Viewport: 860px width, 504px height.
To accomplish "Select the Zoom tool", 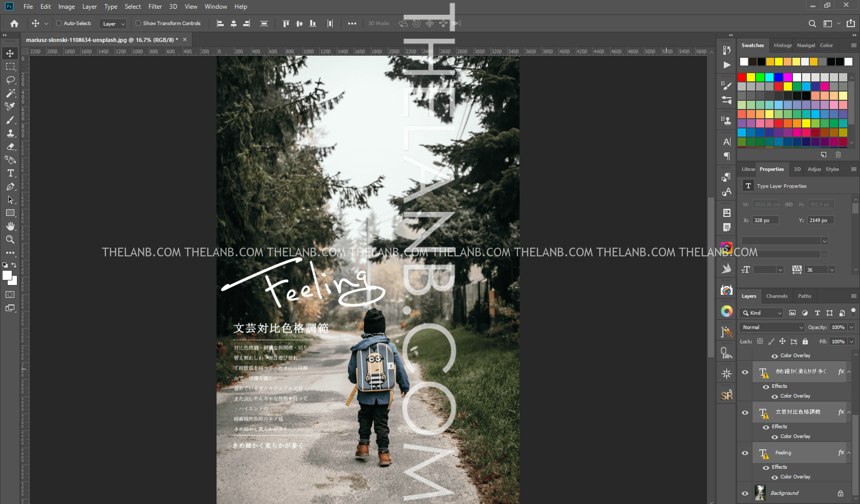I will [10, 239].
